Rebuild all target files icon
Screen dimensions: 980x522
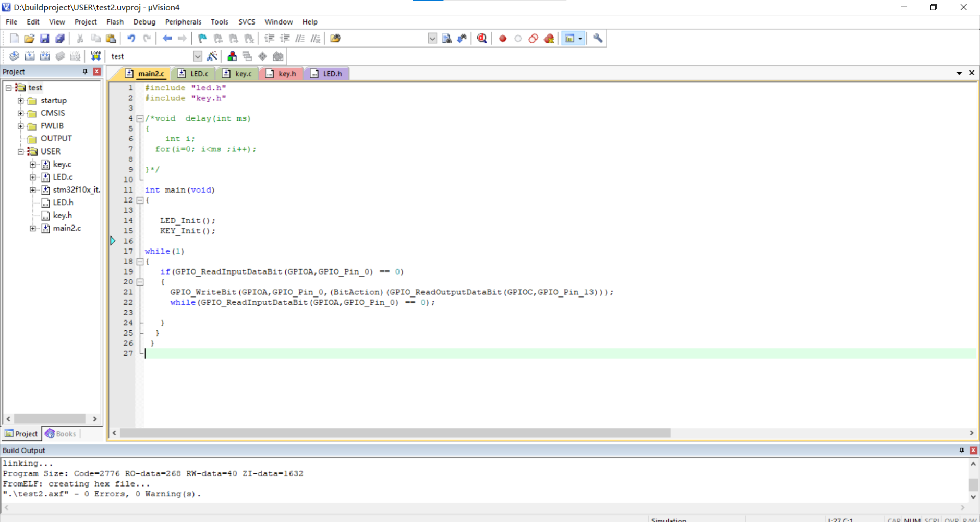click(45, 56)
